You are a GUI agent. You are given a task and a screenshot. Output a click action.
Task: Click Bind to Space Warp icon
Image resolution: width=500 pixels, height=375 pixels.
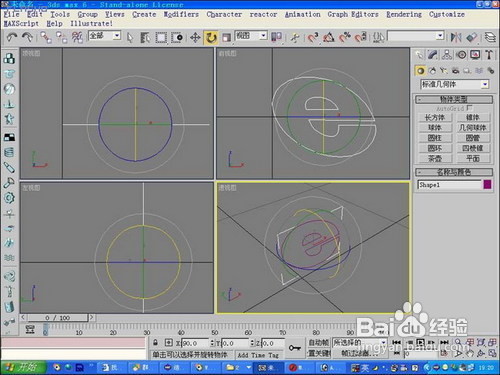point(77,37)
